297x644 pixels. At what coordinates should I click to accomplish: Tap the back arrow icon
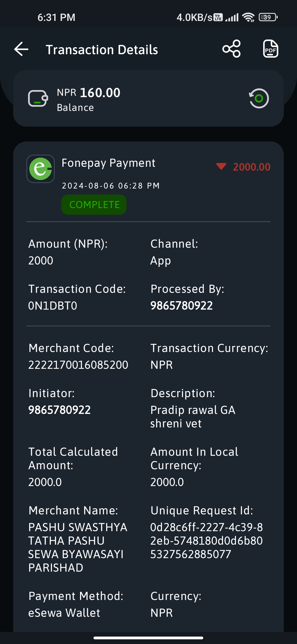pyautogui.click(x=21, y=49)
